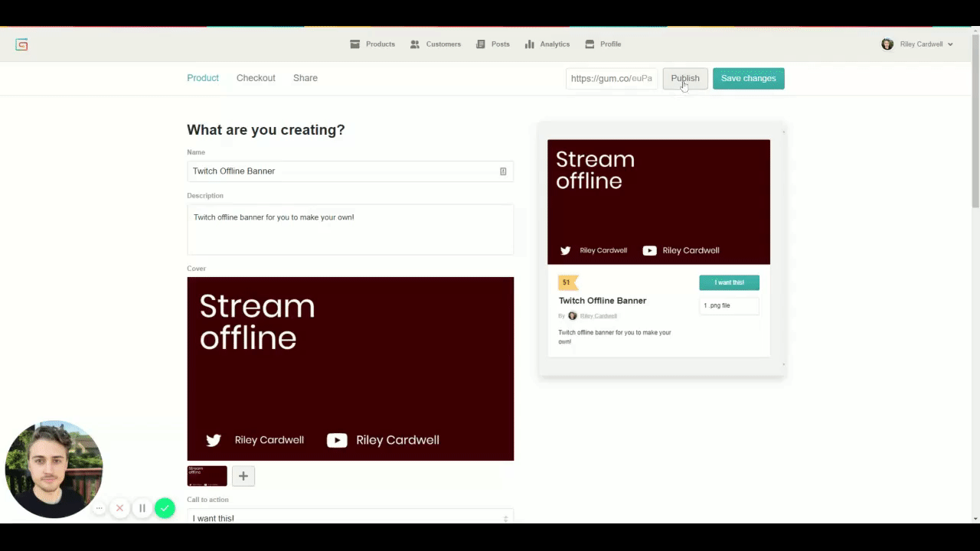Open the Products page
Image resolution: width=980 pixels, height=551 pixels.
tap(373, 44)
